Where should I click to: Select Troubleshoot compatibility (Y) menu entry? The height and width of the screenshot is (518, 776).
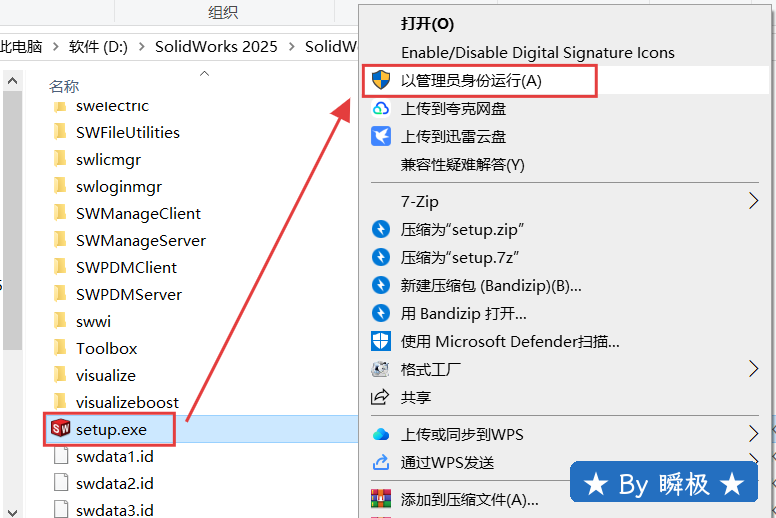point(462,164)
